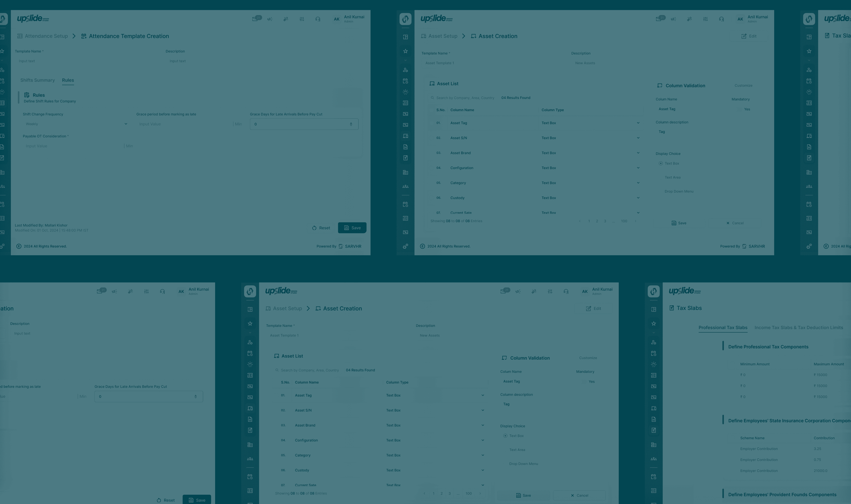Select Text Box radio in top Column Validation

pos(661,163)
